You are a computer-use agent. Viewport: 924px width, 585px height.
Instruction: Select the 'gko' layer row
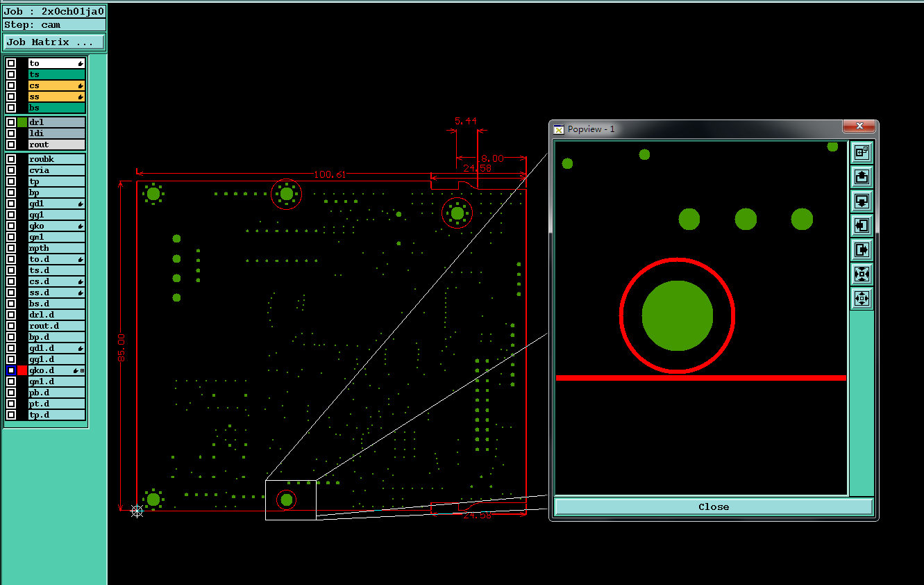(x=57, y=226)
